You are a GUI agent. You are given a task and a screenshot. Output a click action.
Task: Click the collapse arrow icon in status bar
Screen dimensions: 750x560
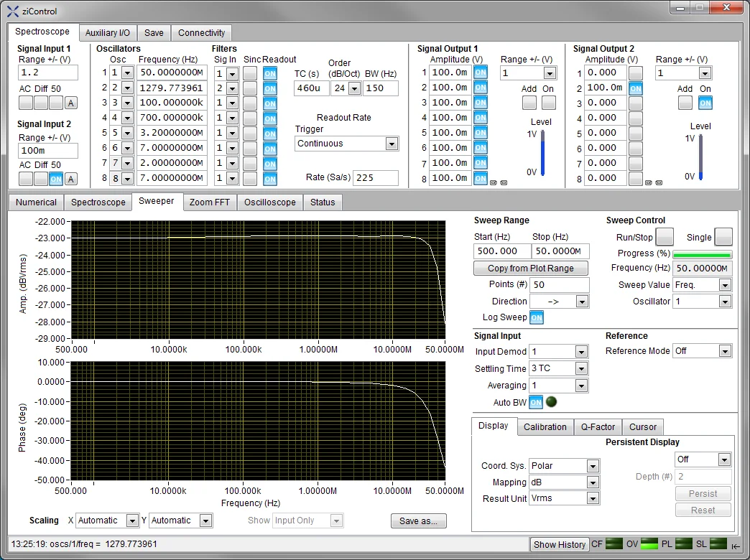pos(736,546)
